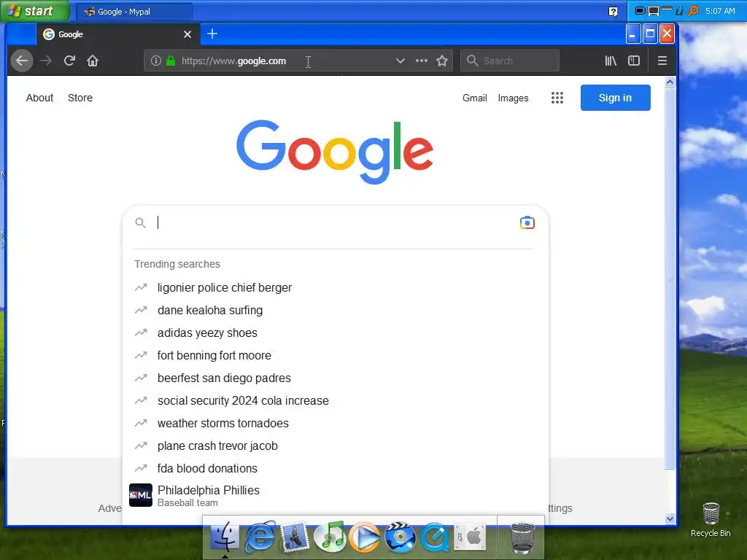
Task: Select the Recycle Bin desktop icon
Action: click(711, 520)
